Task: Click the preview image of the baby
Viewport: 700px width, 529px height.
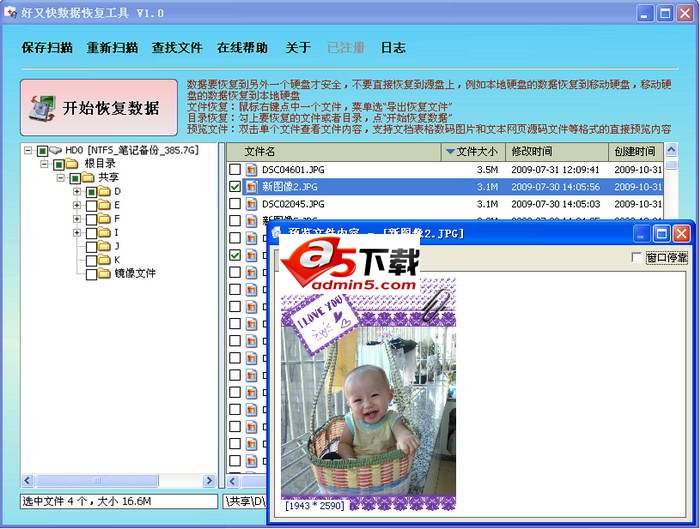Action: click(368, 396)
